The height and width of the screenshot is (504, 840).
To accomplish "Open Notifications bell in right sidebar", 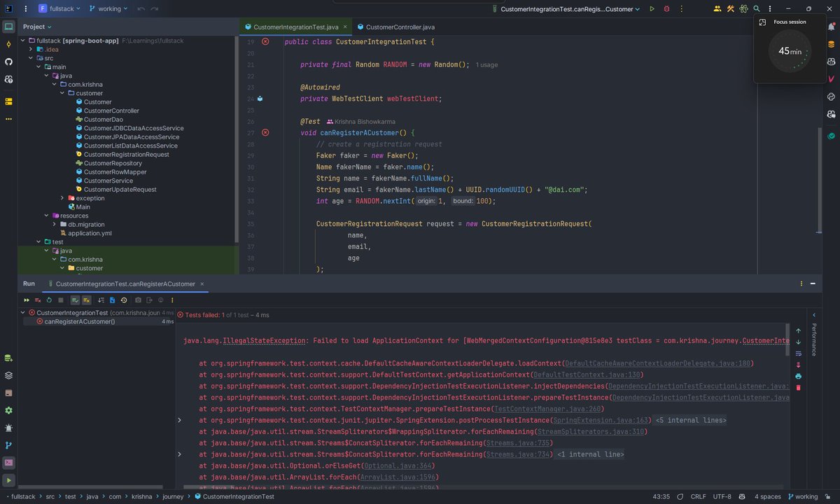I will pyautogui.click(x=831, y=27).
